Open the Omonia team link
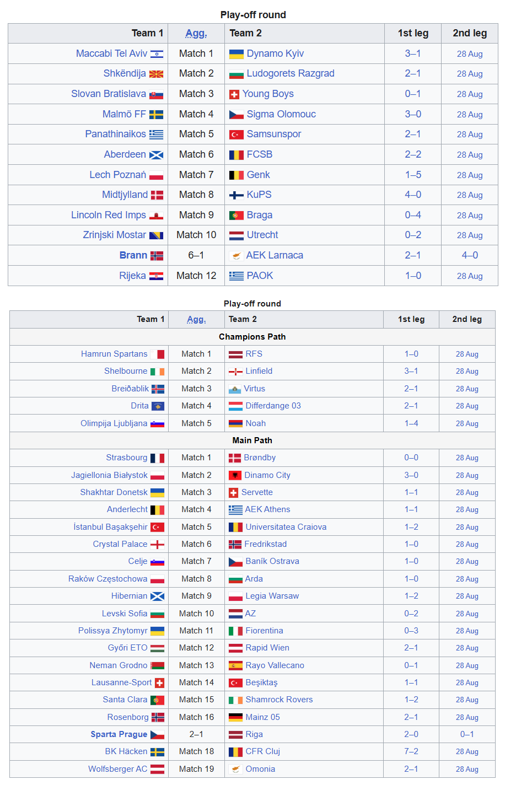Viewport: 532px width, 785px height. 260,770
